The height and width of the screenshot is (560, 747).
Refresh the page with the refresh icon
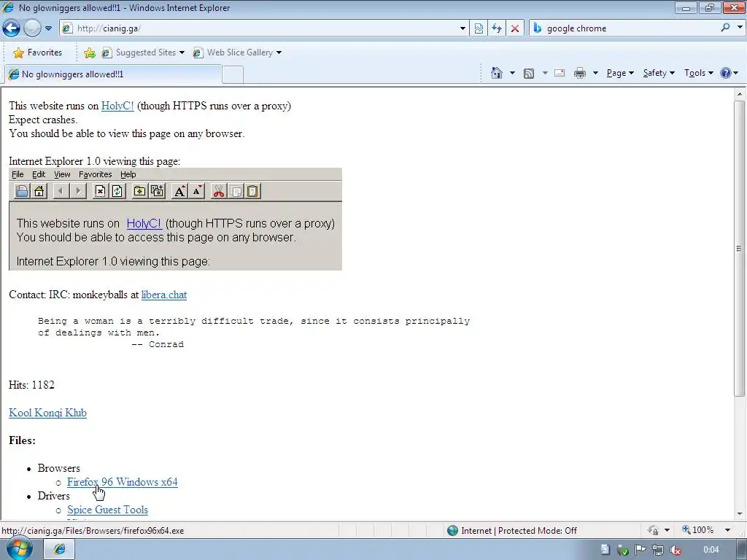point(496,28)
